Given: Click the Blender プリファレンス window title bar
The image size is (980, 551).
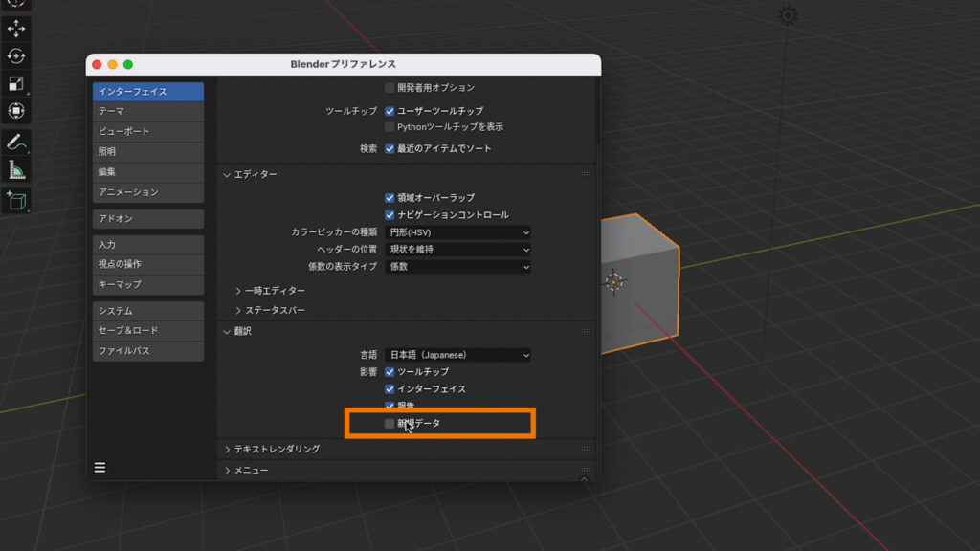Looking at the screenshot, I should [344, 64].
